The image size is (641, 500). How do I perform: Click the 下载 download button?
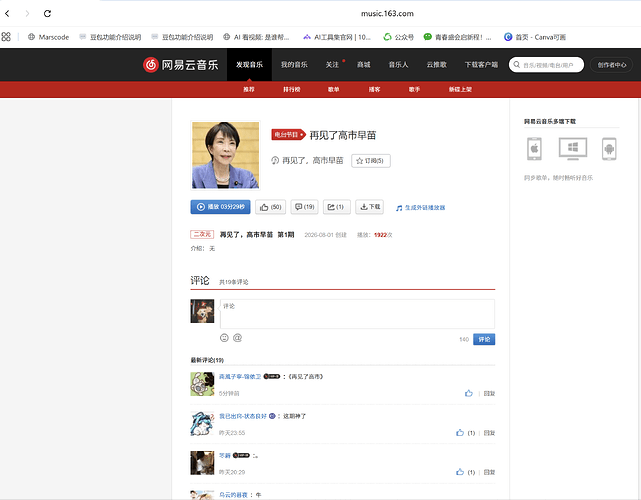(x=370, y=207)
